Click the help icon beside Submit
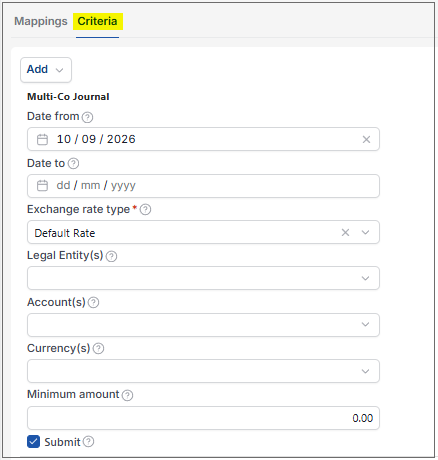 click(x=88, y=441)
